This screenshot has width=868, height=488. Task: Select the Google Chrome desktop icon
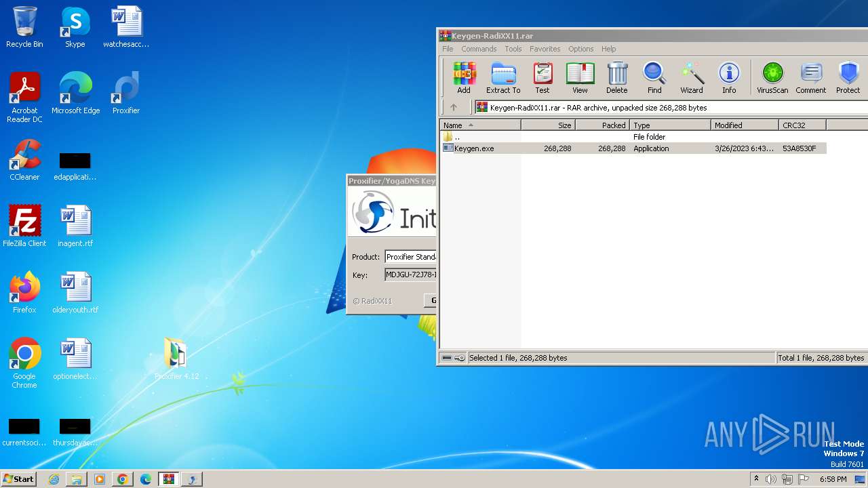pos(24,364)
